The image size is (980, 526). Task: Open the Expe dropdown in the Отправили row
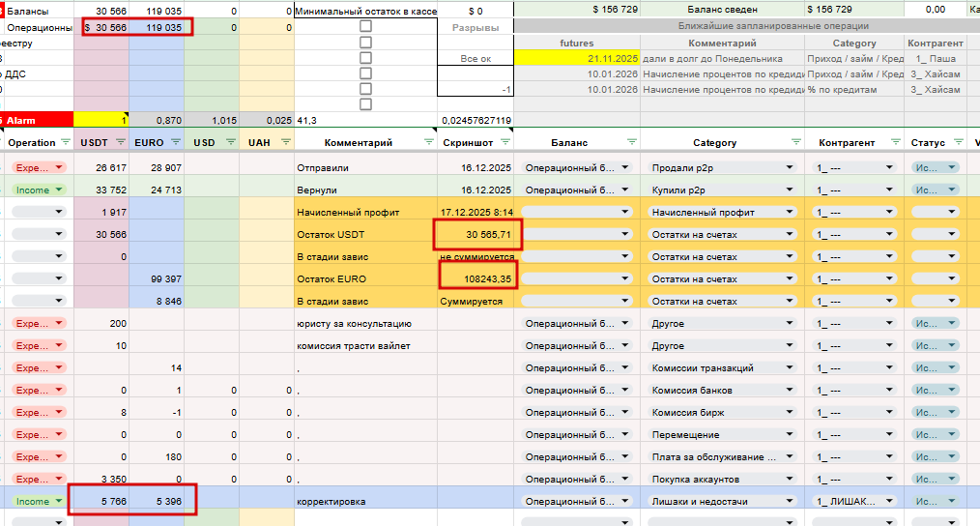[x=39, y=167]
